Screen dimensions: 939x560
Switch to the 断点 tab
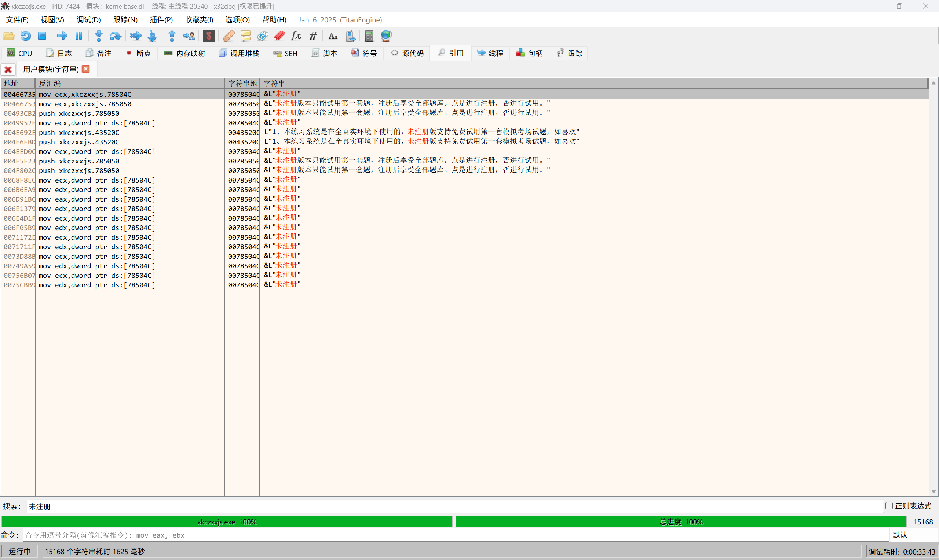138,53
